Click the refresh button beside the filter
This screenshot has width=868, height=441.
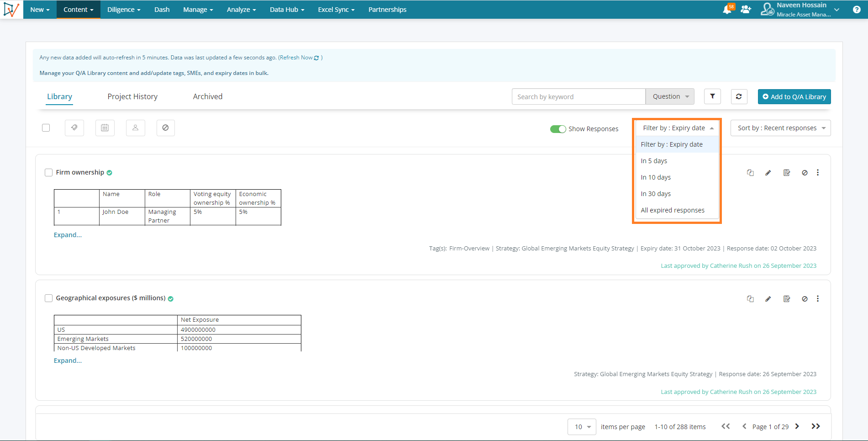click(739, 96)
